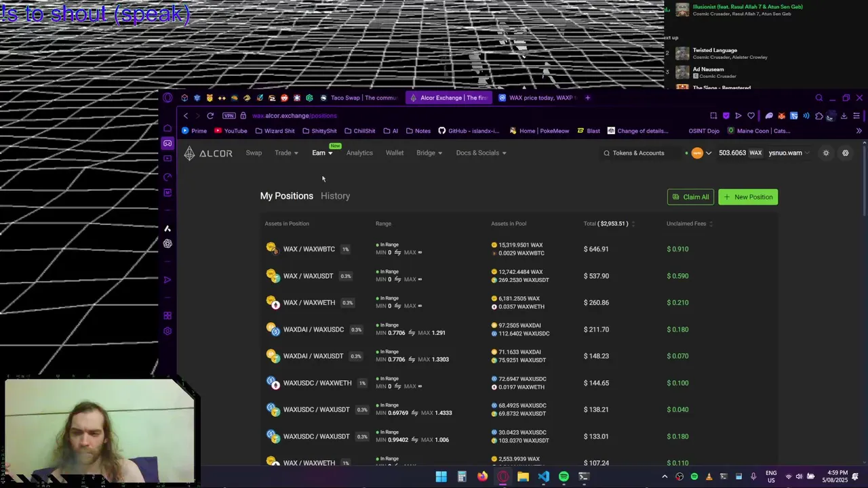The image size is (868, 488).
Task: Open browser downloads icon
Action: pos(844,116)
